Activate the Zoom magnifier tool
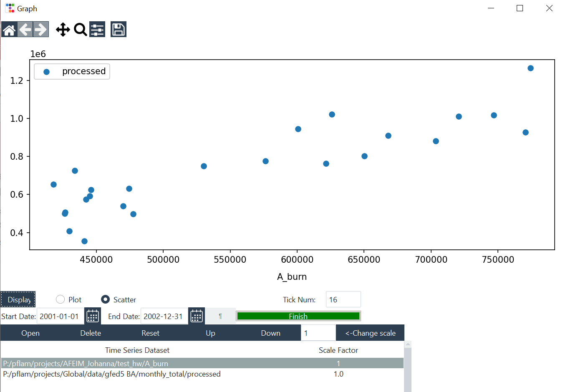The image size is (563, 392). pos(80,30)
